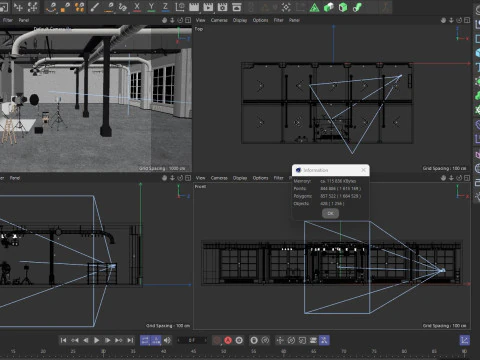Image resolution: width=480 pixels, height=360 pixels.
Task: Click the rotate icon in Front viewport
Action: (x=459, y=178)
